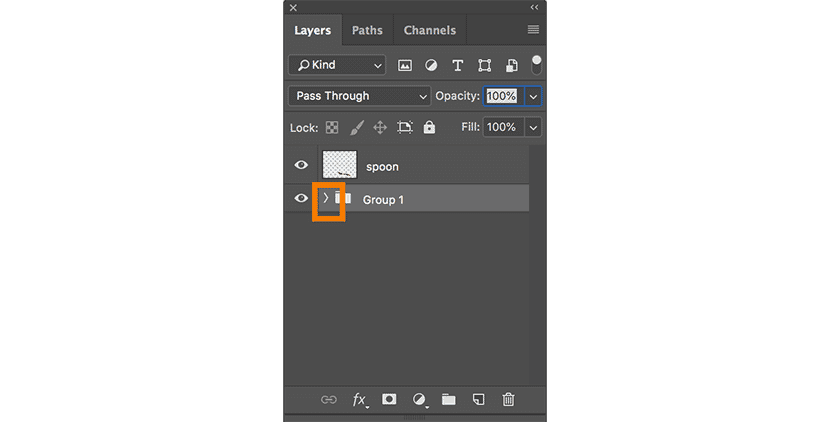This screenshot has width=830, height=422.
Task: Switch to the Paths tab
Action: click(x=367, y=30)
